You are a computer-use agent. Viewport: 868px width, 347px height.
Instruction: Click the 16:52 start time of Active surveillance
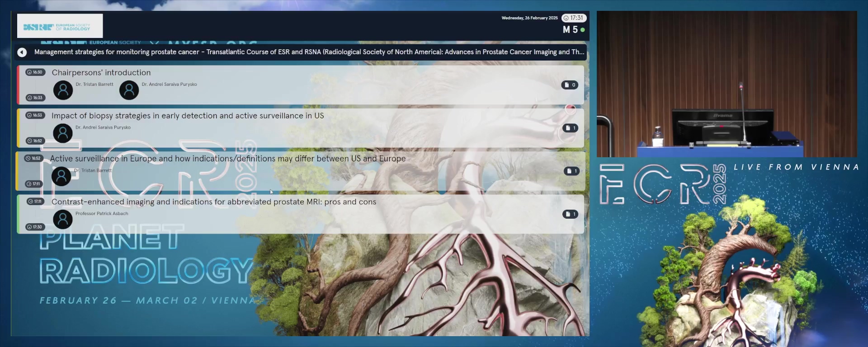tap(33, 158)
